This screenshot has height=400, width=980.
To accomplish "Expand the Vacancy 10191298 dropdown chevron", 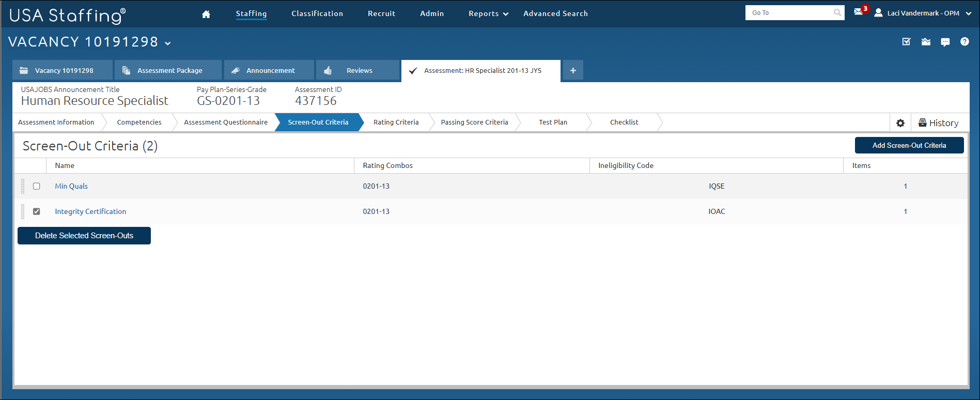I will pos(168,43).
